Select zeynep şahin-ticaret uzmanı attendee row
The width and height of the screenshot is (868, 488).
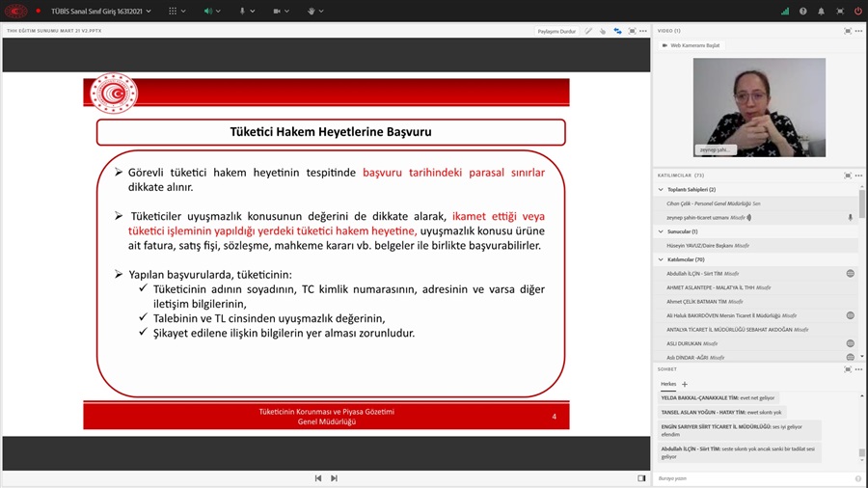(x=756, y=217)
